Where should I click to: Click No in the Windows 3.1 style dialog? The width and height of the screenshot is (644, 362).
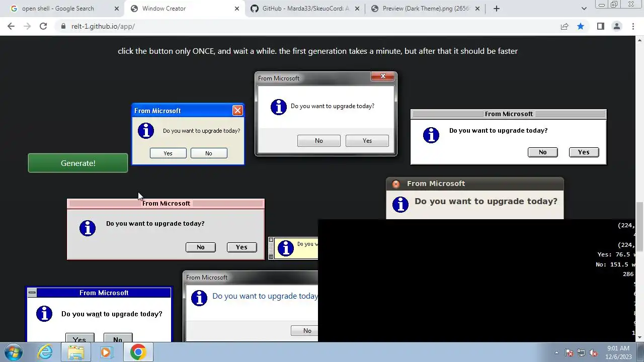tap(118, 338)
